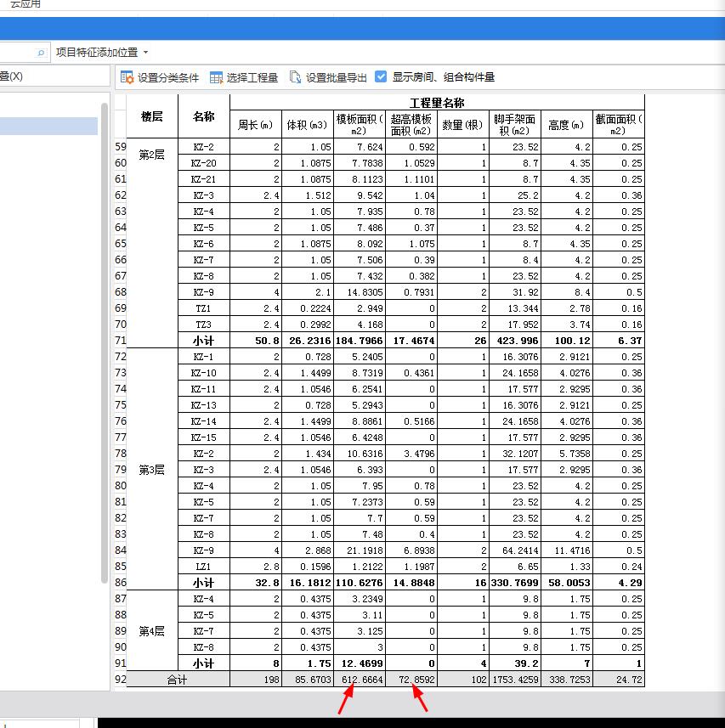This screenshot has height=728, width=725.
Task: Click the 14.8305 template area cell
Action: (x=359, y=292)
